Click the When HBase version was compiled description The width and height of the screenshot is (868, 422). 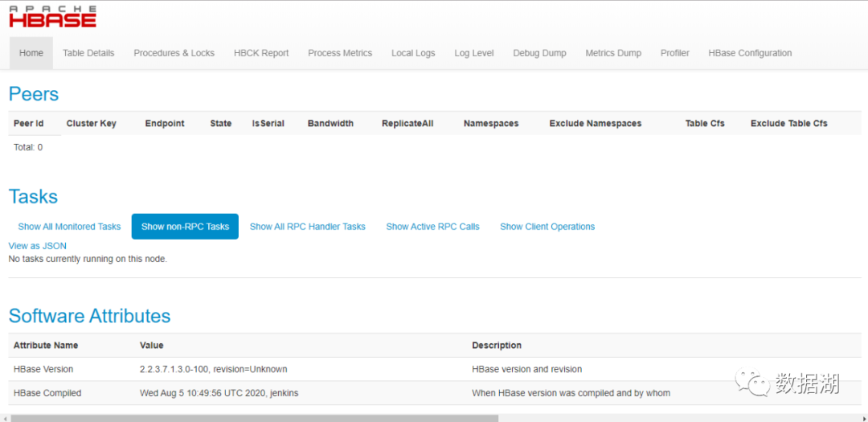point(571,393)
